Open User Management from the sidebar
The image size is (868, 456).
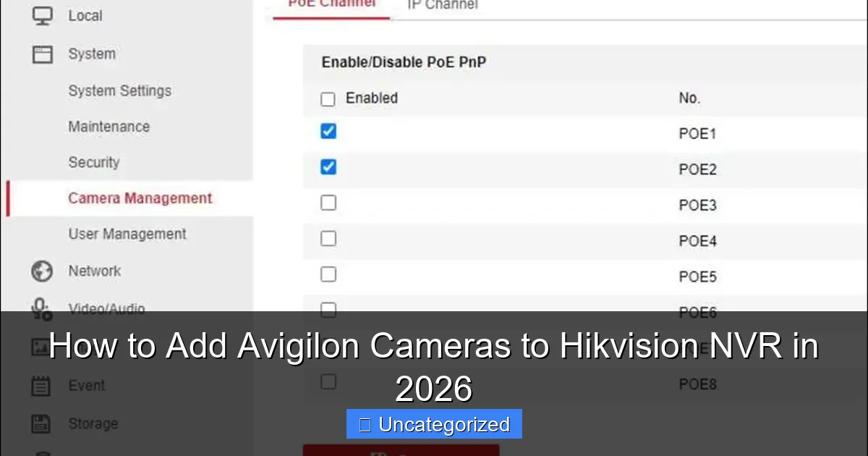tap(127, 234)
